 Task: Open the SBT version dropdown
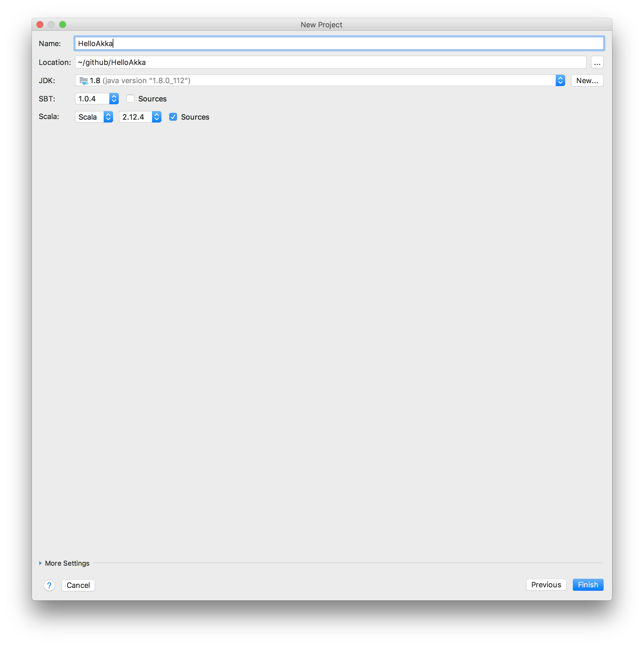(114, 99)
